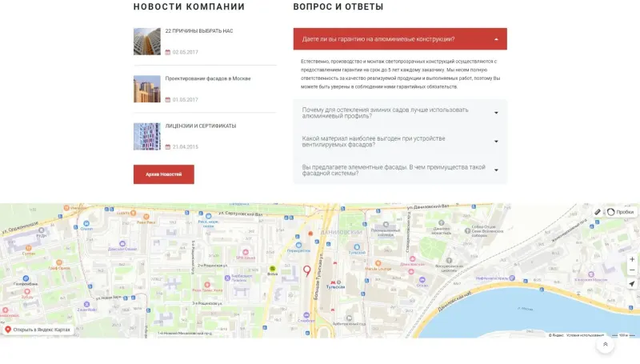Click the 'Даниловская наб.' street label
640x364 pixels.
454,302
